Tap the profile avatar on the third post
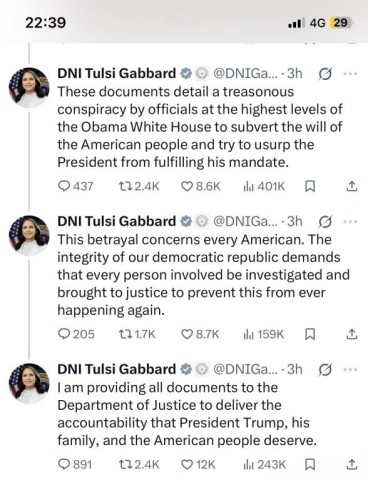 (29, 384)
